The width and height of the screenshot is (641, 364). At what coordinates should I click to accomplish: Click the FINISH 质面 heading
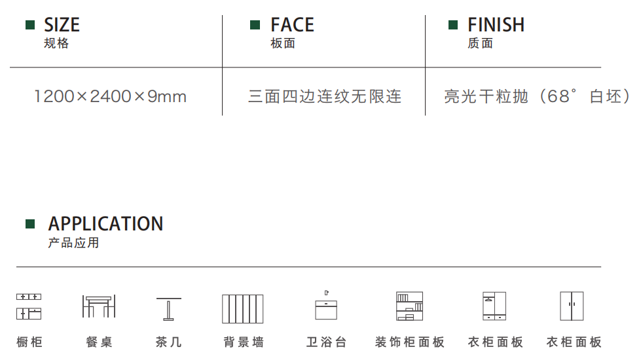coord(496,33)
